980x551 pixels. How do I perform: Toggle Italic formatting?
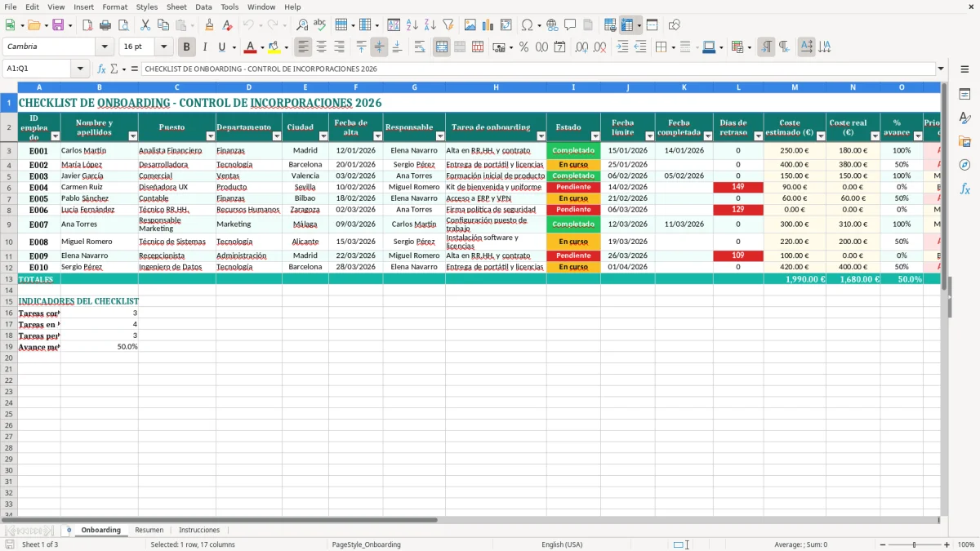tap(205, 47)
